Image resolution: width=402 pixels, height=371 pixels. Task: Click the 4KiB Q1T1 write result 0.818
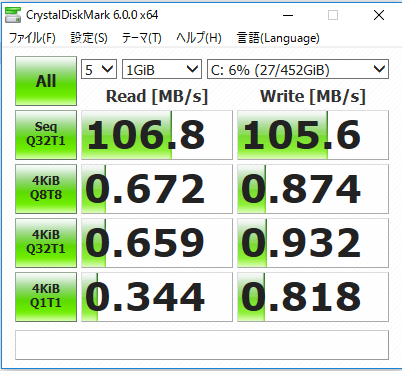[x=313, y=297]
